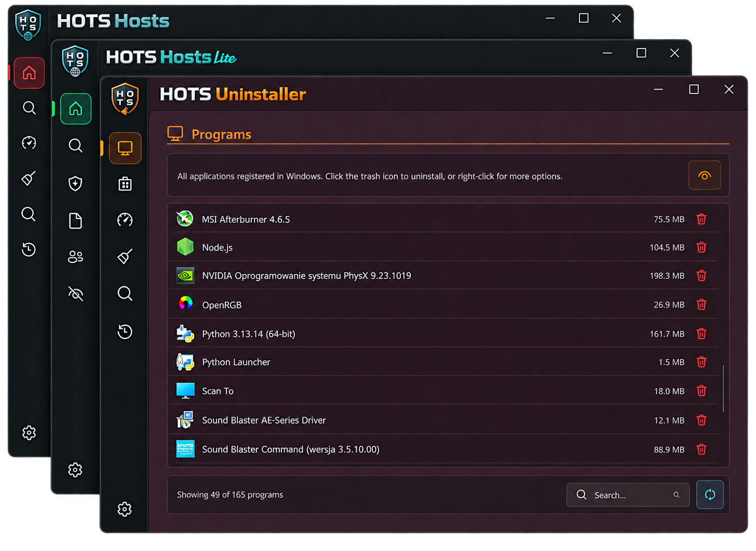Select the Sound Blaster AE-Series Driver entry
The width and height of the screenshot is (756, 551).
click(x=264, y=420)
